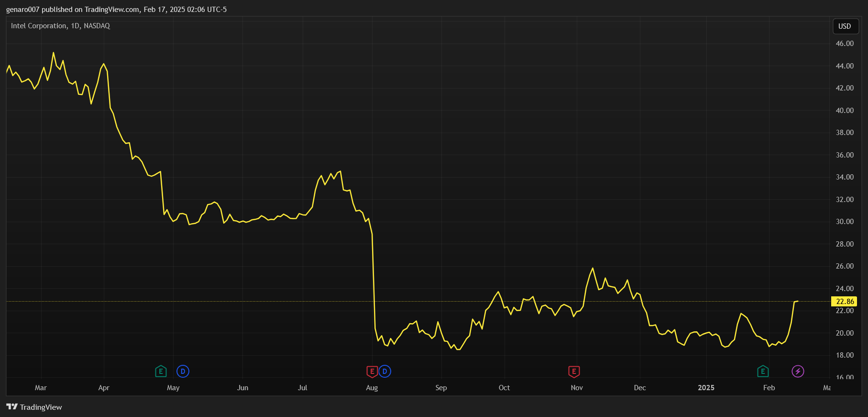Click the Sep label on time axis
The height and width of the screenshot is (417, 868).
[x=441, y=388]
